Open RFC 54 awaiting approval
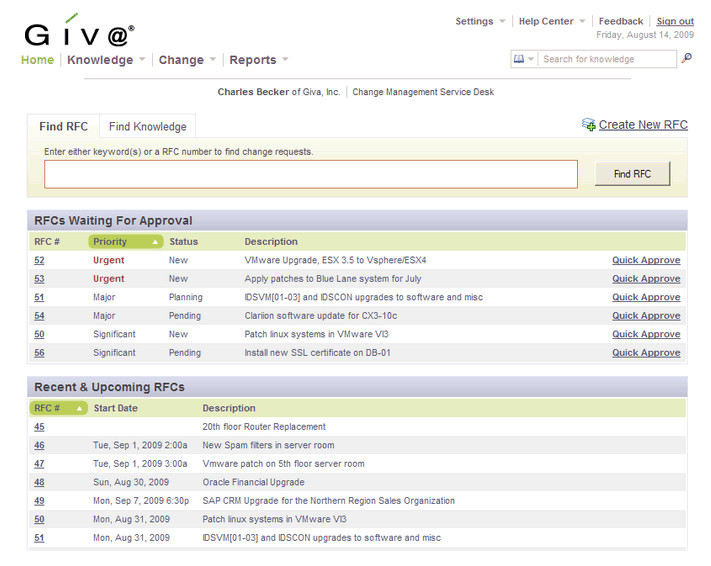This screenshot has height=566, width=711. click(39, 316)
